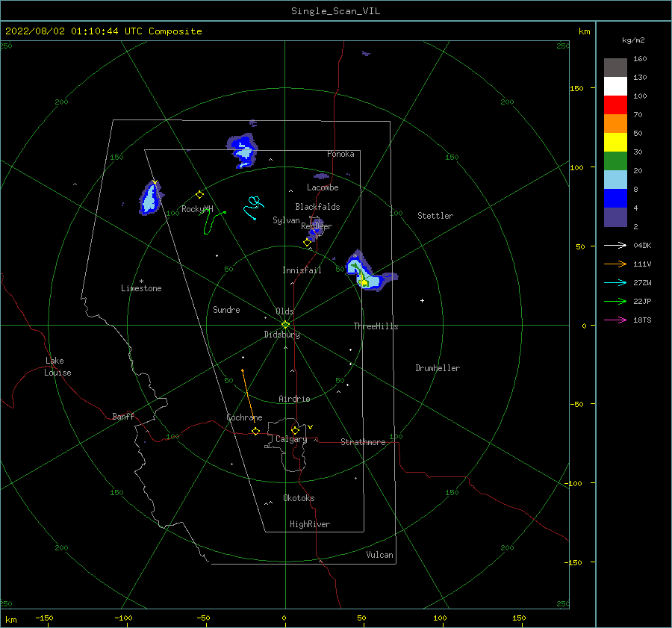Click the green 22JP arrow in legend
Image resolution: width=672 pixels, height=628 pixels.
pyautogui.click(x=615, y=302)
